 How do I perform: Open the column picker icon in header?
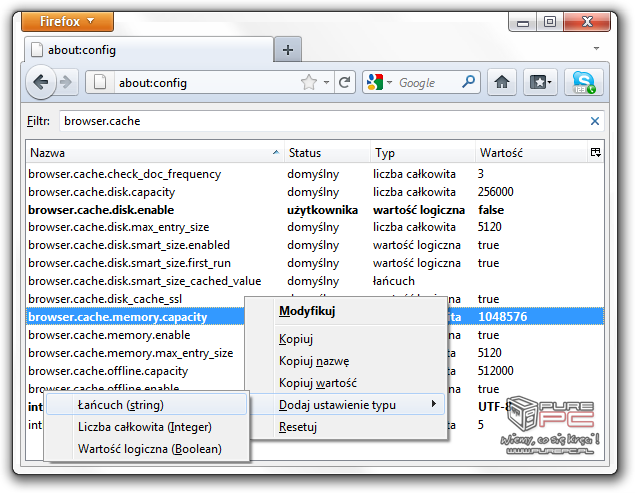click(596, 153)
